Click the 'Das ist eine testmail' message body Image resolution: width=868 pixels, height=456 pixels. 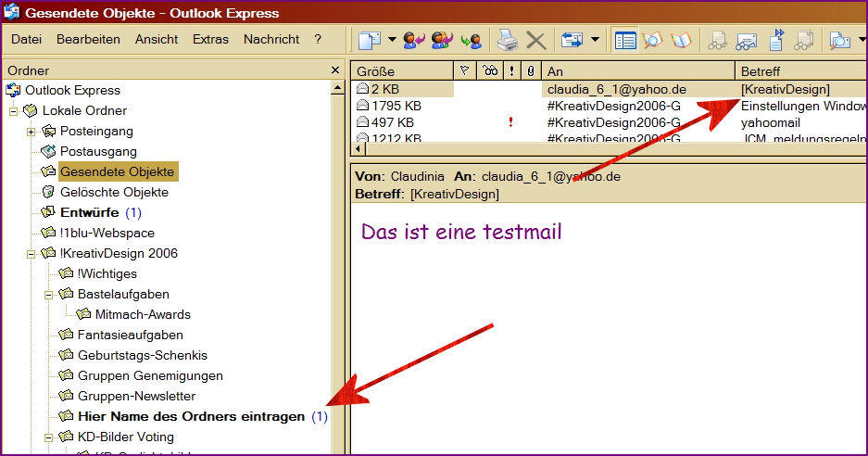[461, 231]
